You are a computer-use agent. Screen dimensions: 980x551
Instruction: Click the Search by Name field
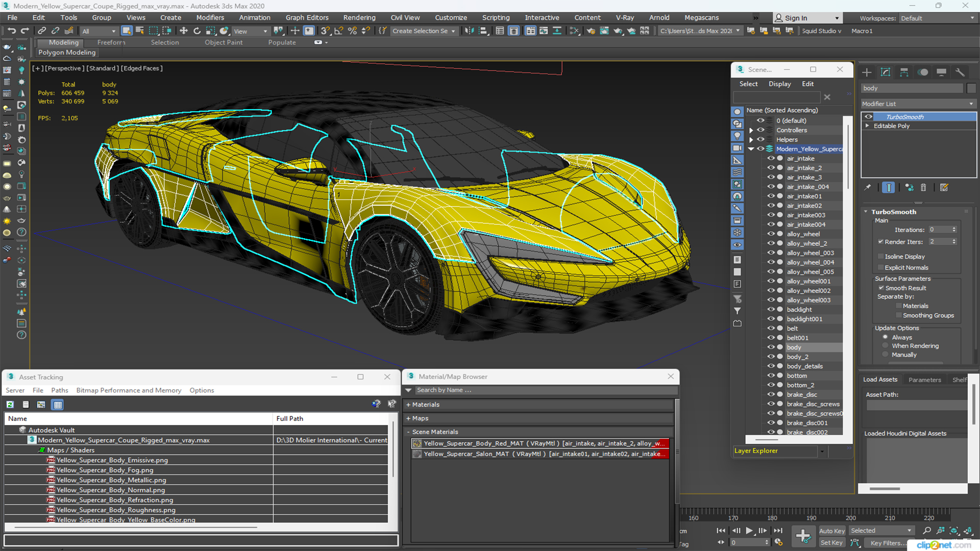(x=546, y=390)
